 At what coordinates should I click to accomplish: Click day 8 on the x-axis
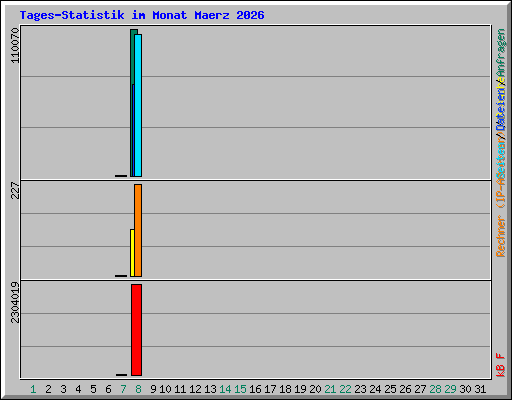point(138,389)
